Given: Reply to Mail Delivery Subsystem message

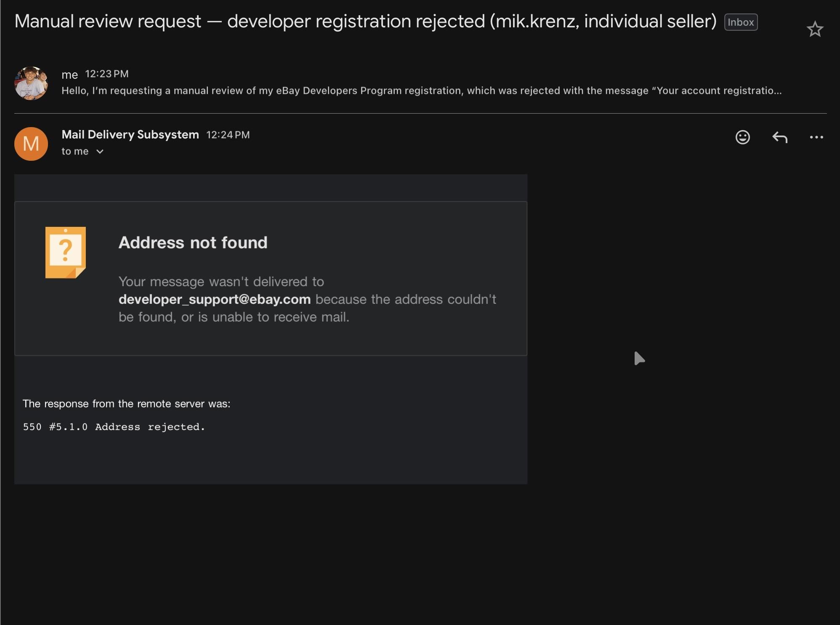Looking at the screenshot, I should (779, 137).
